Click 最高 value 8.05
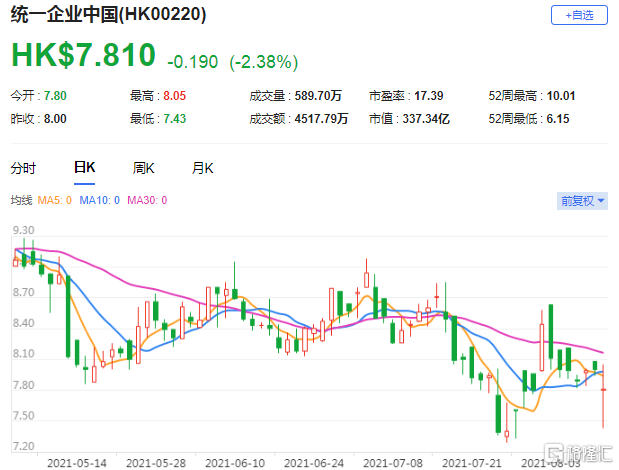Screen dimensions: 619x470 coord(174,96)
